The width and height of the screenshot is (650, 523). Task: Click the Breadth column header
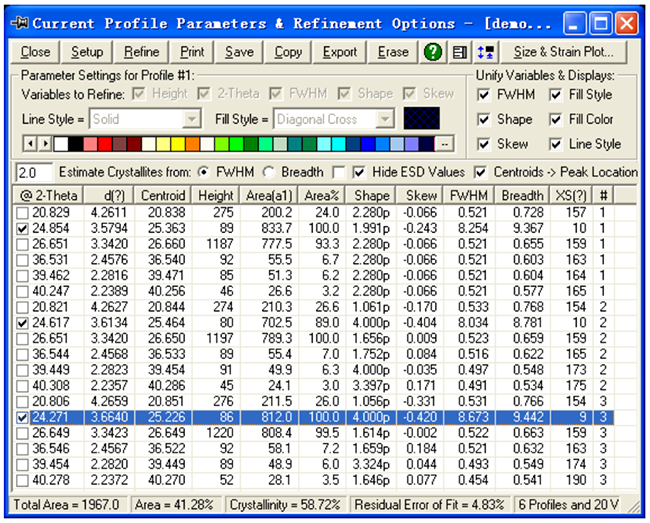coord(522,195)
